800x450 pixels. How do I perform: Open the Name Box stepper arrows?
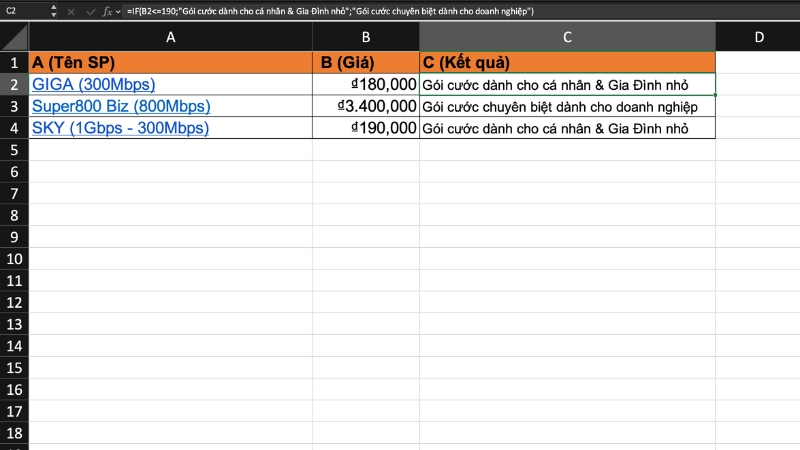pyautogui.click(x=54, y=11)
